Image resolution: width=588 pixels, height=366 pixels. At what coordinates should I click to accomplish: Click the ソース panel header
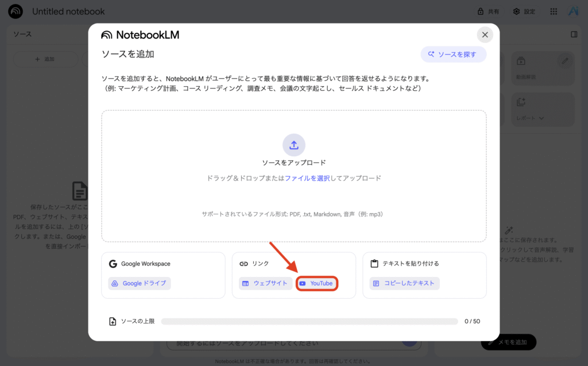point(22,34)
